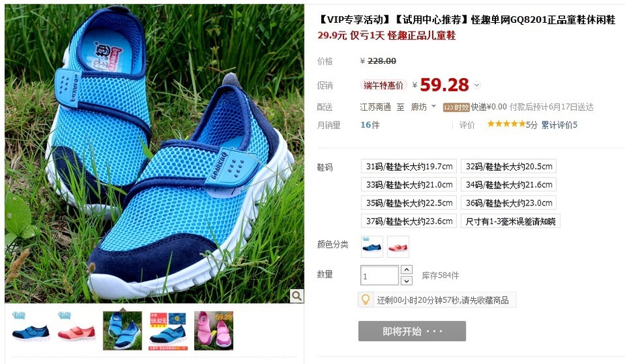Click the quantity input field
Screen dimensions: 625x364
click(380, 275)
